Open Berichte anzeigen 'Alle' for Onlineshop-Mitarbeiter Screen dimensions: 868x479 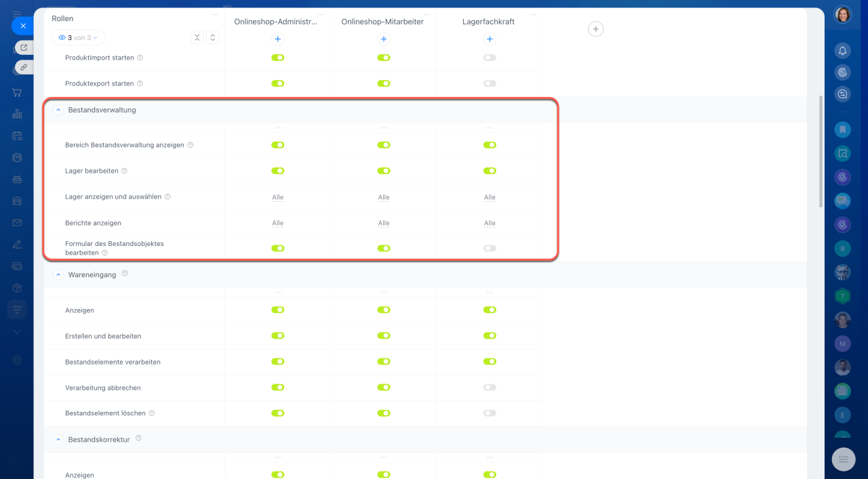[x=384, y=223]
